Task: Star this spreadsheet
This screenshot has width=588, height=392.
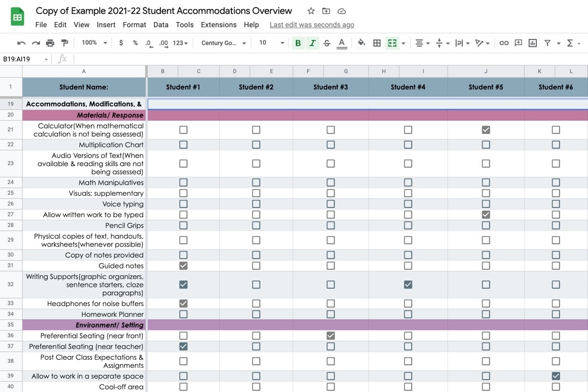Action: coord(311,10)
